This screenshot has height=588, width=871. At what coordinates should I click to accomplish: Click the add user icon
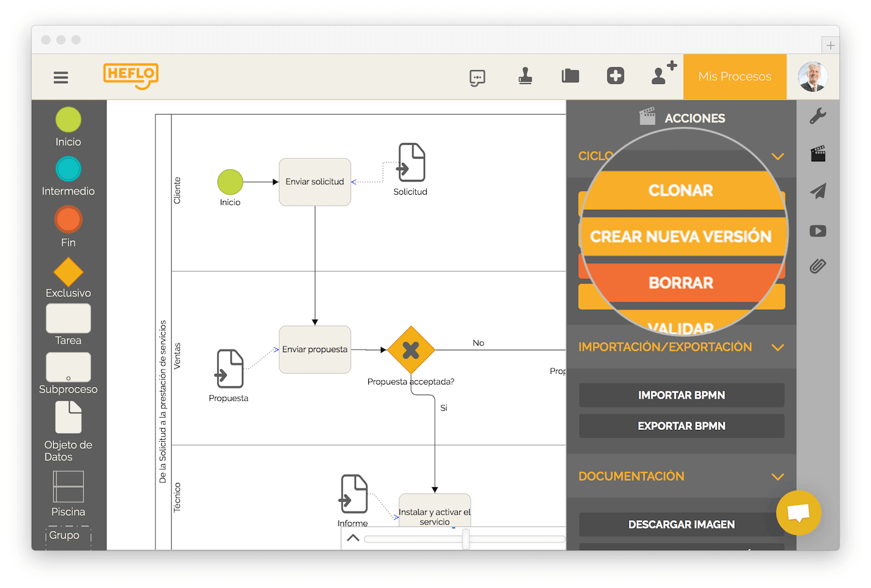(x=663, y=73)
